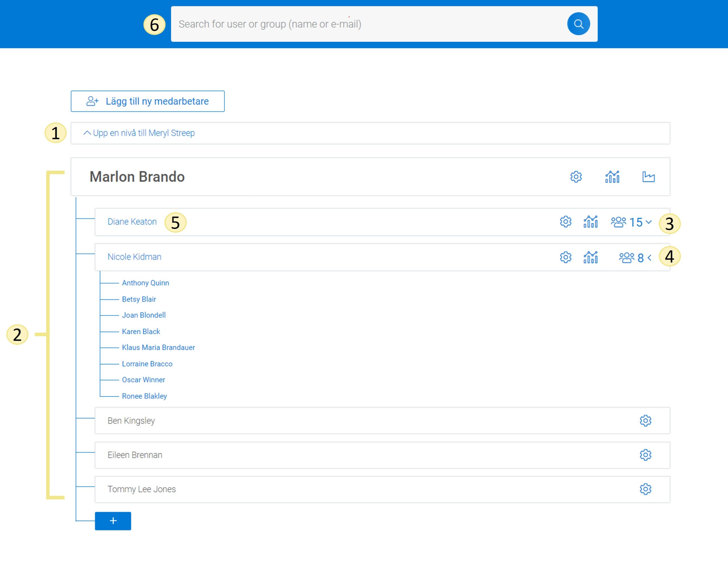Open Nicole Kidman's settings gear

pos(565,257)
